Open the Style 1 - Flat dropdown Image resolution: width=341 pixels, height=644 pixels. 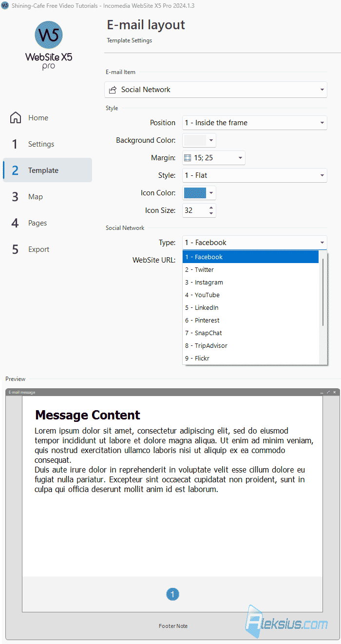point(255,175)
